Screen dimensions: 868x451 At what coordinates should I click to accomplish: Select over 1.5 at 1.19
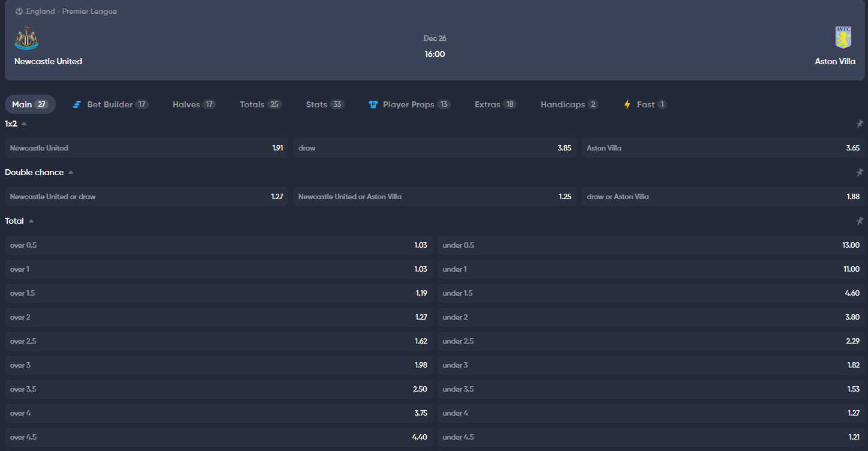pos(219,293)
